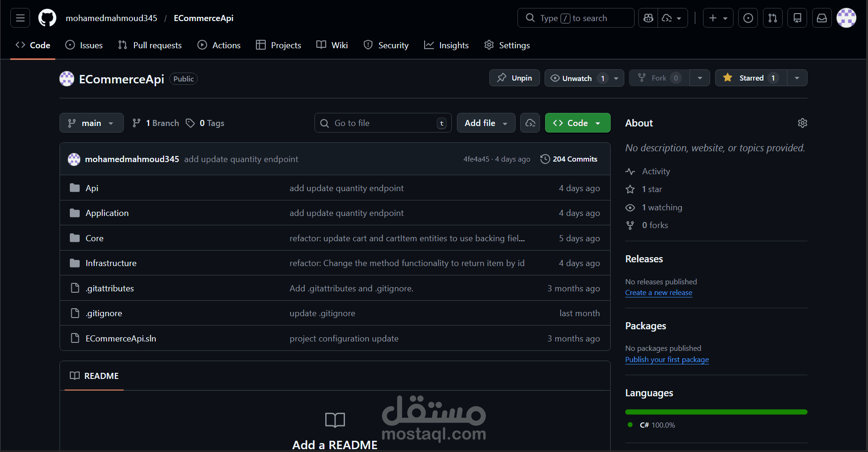Open GitHub Copilot from the header icon
Screen dimensions: 868x452
tap(648, 18)
